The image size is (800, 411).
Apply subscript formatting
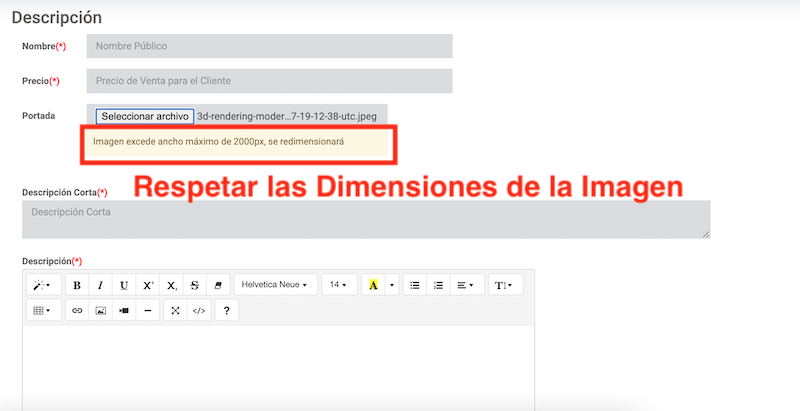(x=172, y=285)
